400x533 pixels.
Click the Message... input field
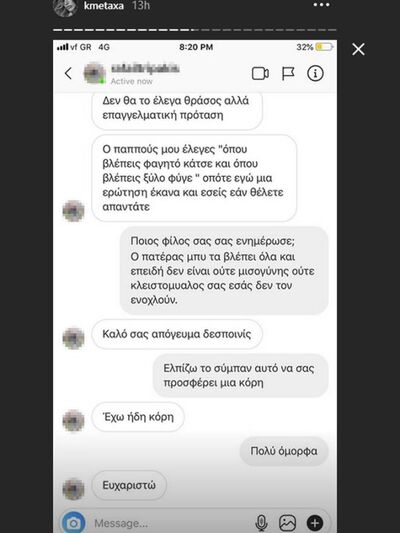(170, 523)
